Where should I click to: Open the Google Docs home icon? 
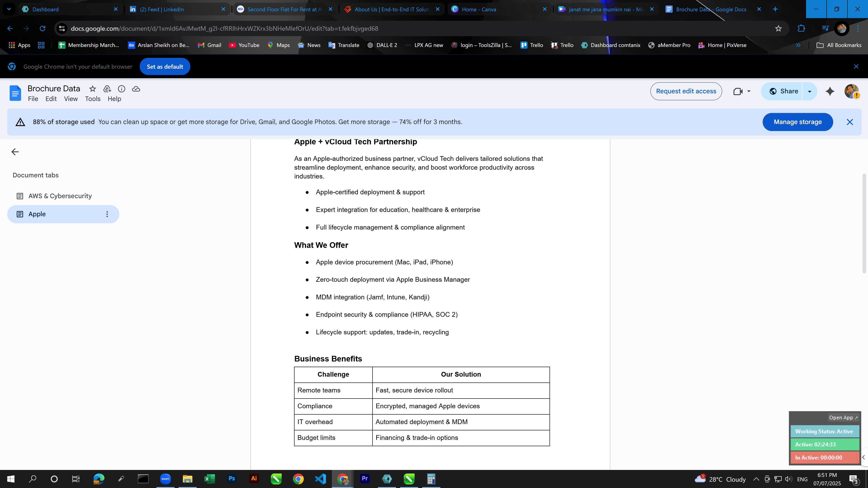(15, 93)
